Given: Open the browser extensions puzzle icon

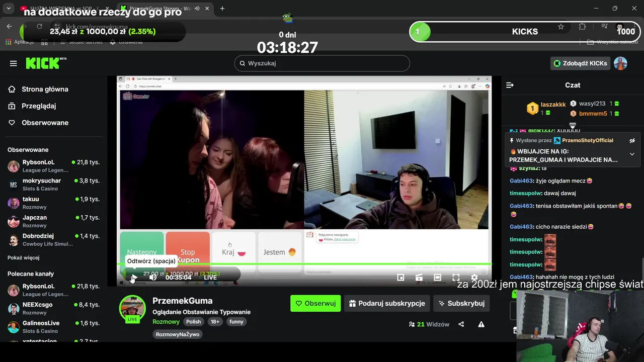Looking at the screenshot, I should coord(583,27).
